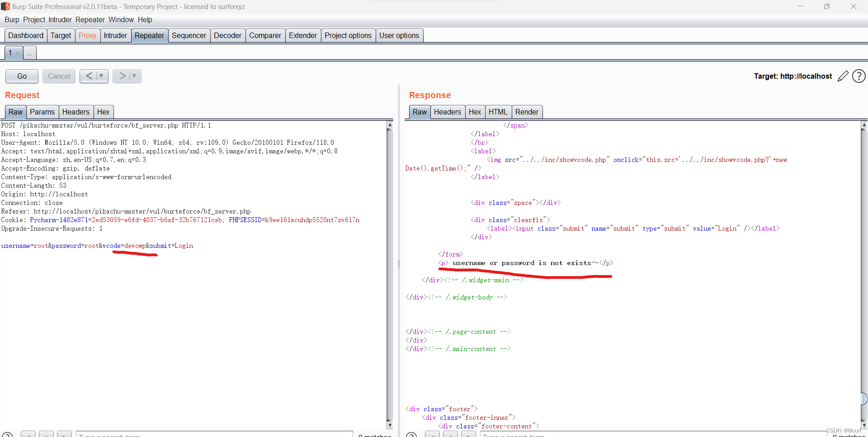868x437 pixels.
Task: Switch to the Proxy tab
Action: pos(87,36)
